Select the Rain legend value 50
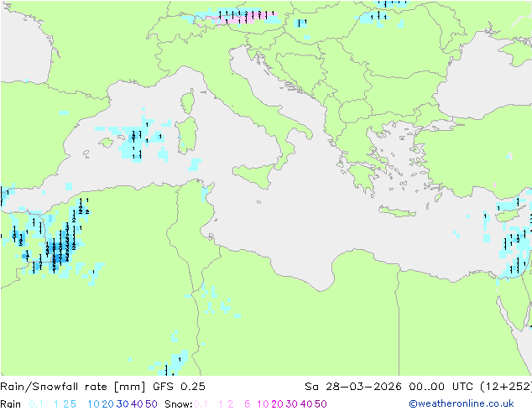532x411 pixels. (x=151, y=404)
